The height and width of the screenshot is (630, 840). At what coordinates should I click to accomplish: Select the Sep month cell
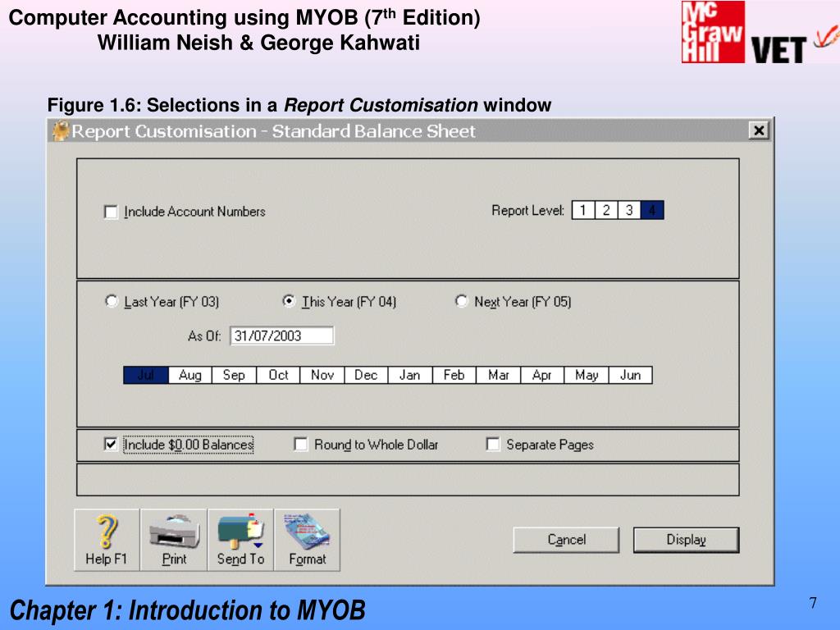click(234, 375)
